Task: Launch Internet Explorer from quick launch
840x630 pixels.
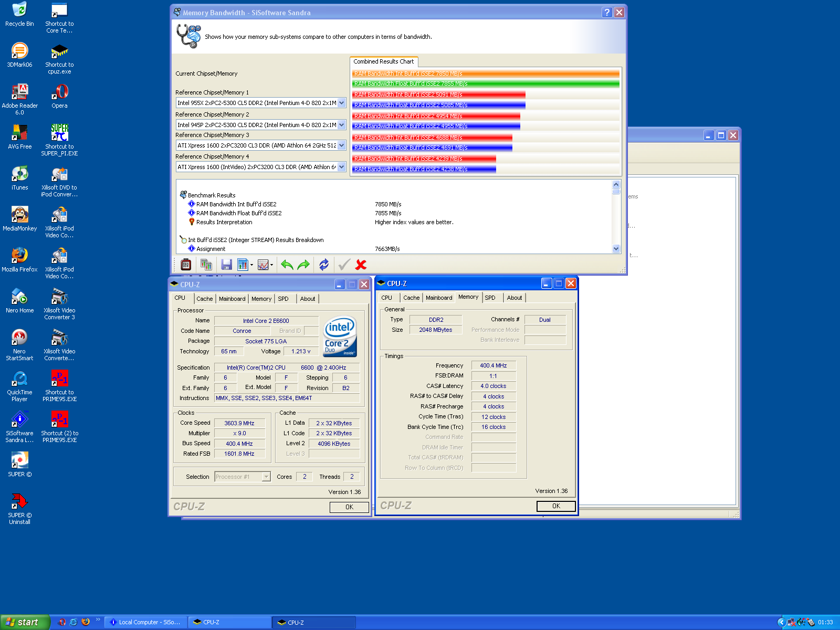Action: (x=73, y=622)
